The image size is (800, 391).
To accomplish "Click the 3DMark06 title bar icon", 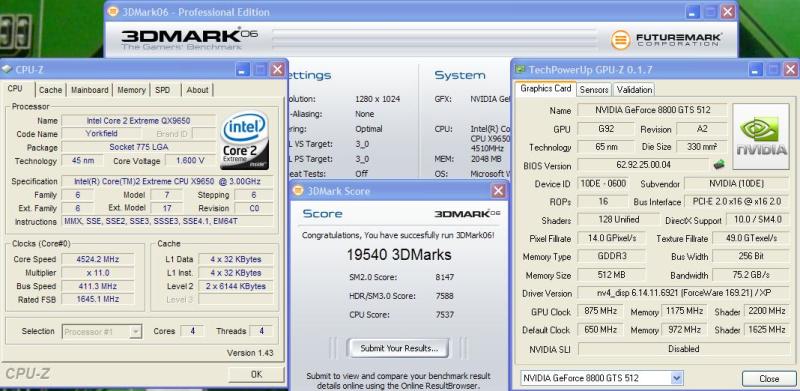I will (x=113, y=12).
